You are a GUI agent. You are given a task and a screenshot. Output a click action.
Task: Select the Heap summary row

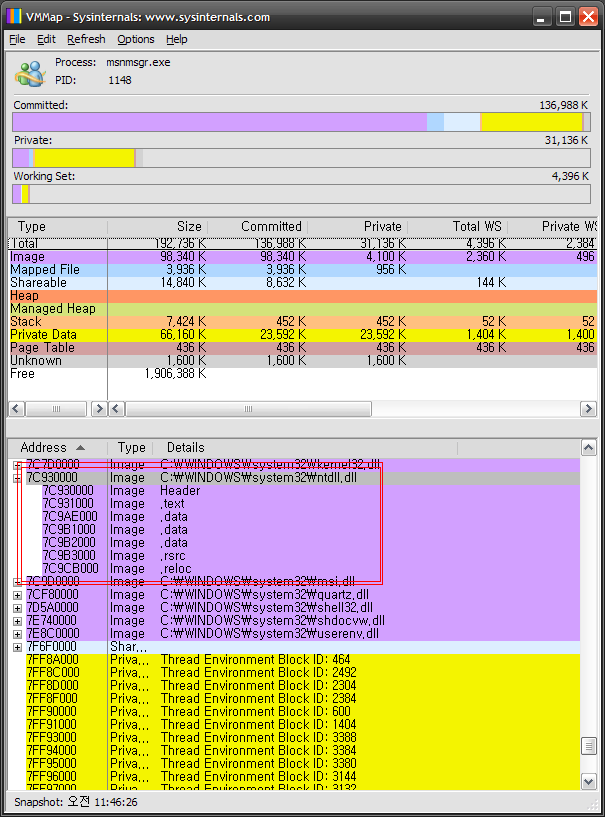[302, 296]
